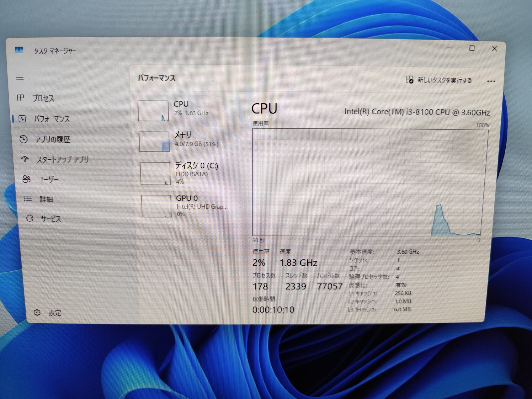The width and height of the screenshot is (532, 399).
Task: Click the Services (サービス) puzzle-gear icon
Action: click(29, 218)
